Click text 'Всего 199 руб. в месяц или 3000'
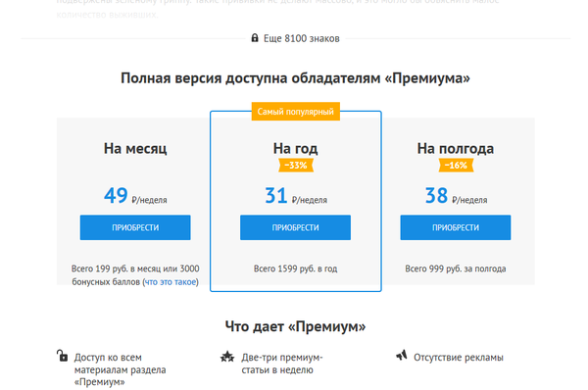The width and height of the screenshot is (588, 390). [x=135, y=268]
